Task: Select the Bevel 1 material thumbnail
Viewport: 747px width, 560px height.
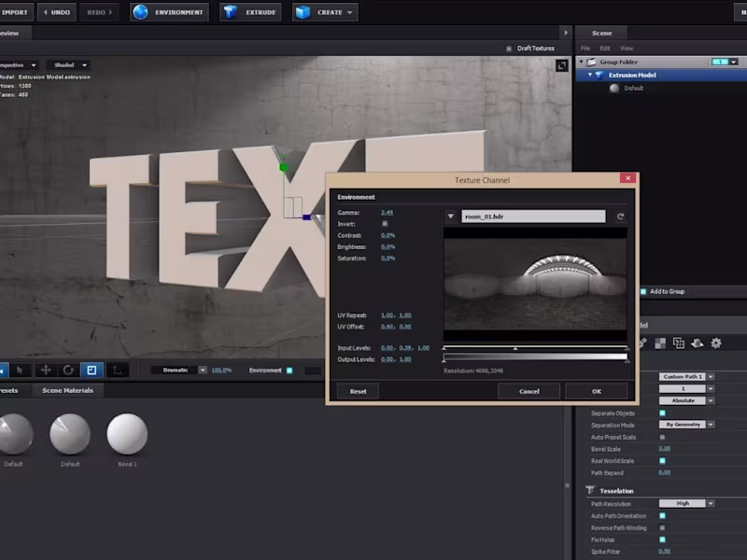Action: [127, 436]
